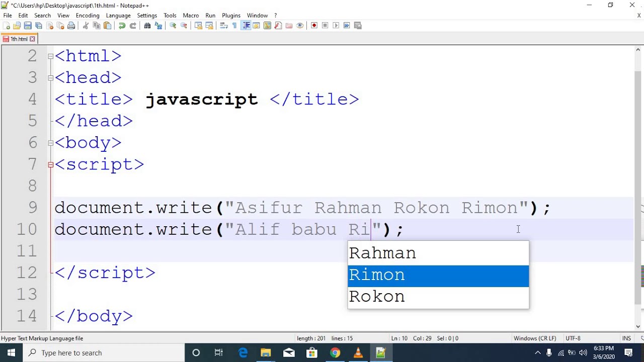Click UTF-8 encoding in status bar
The image size is (644, 362).
pyautogui.click(x=573, y=338)
